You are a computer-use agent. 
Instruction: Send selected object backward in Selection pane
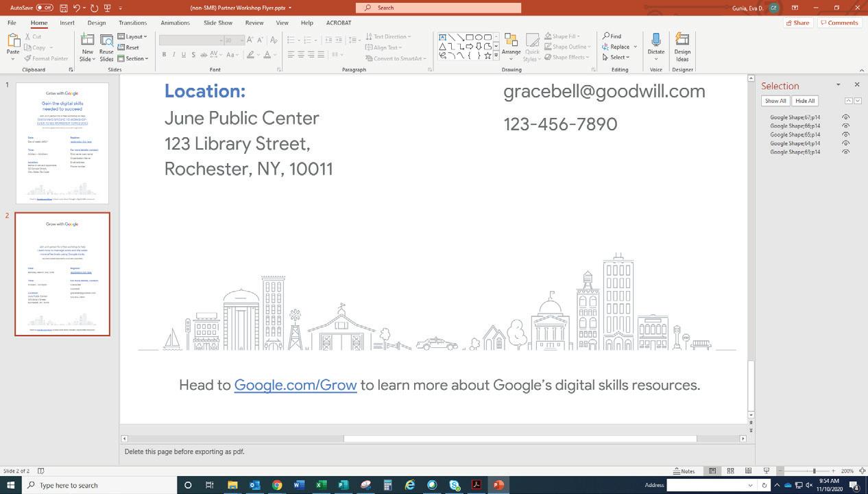[x=858, y=101]
